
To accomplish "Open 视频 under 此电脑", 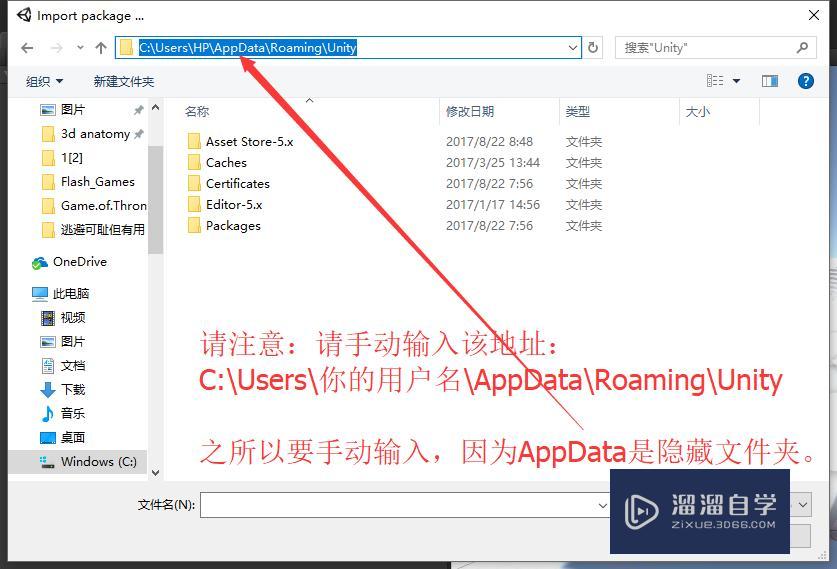I will (63, 318).
